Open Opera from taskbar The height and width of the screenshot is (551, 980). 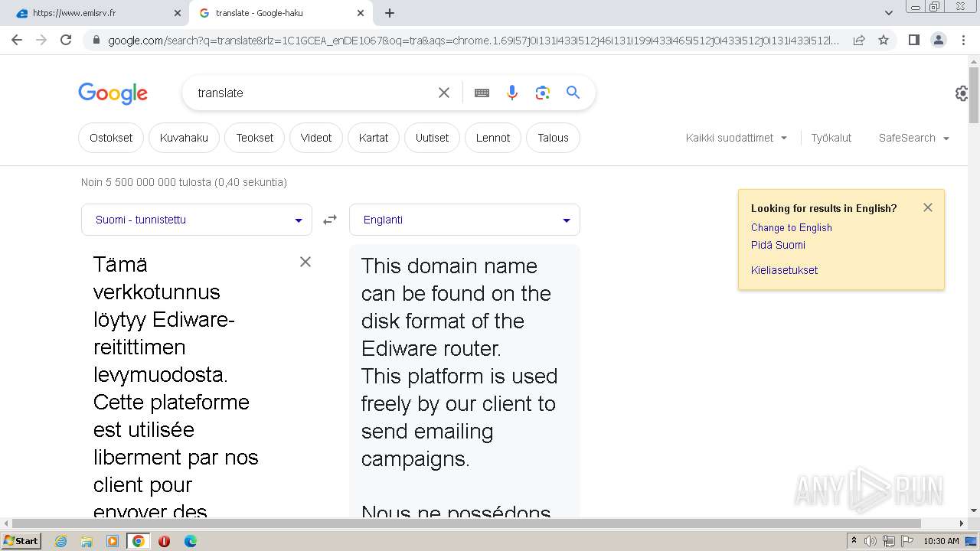click(x=164, y=541)
